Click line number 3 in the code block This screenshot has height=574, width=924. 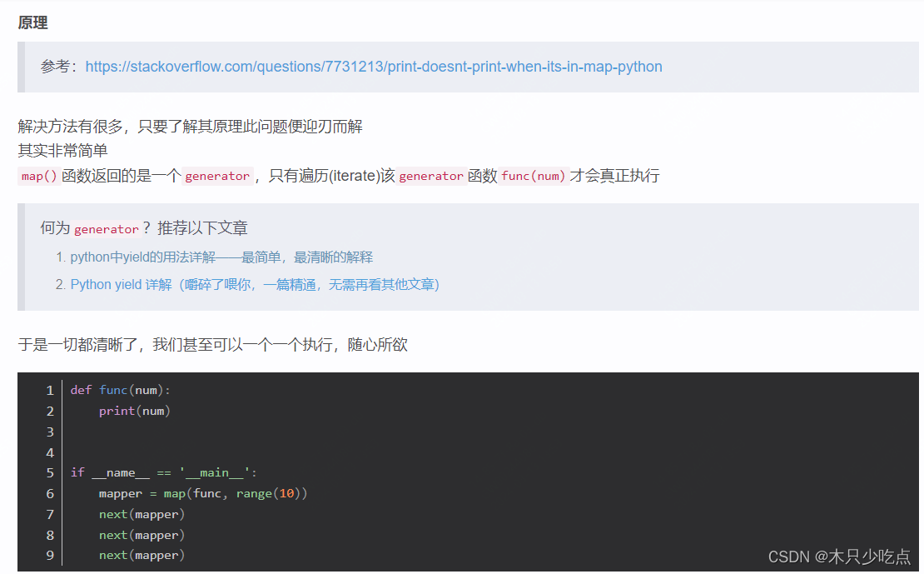pos(50,431)
